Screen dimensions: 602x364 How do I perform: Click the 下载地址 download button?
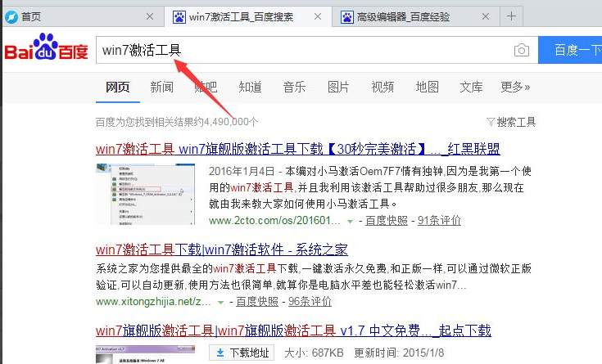(242, 353)
